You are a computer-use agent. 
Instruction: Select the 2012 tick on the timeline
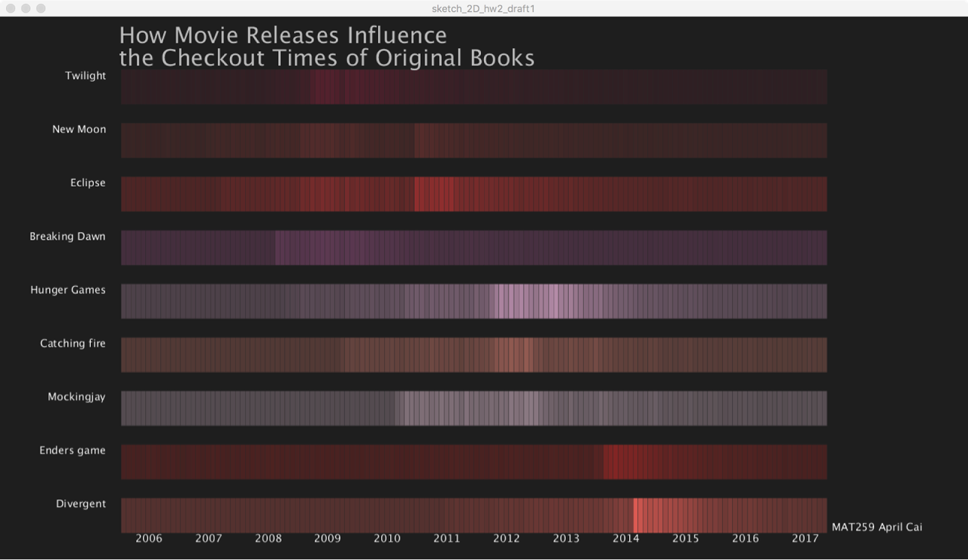506,539
